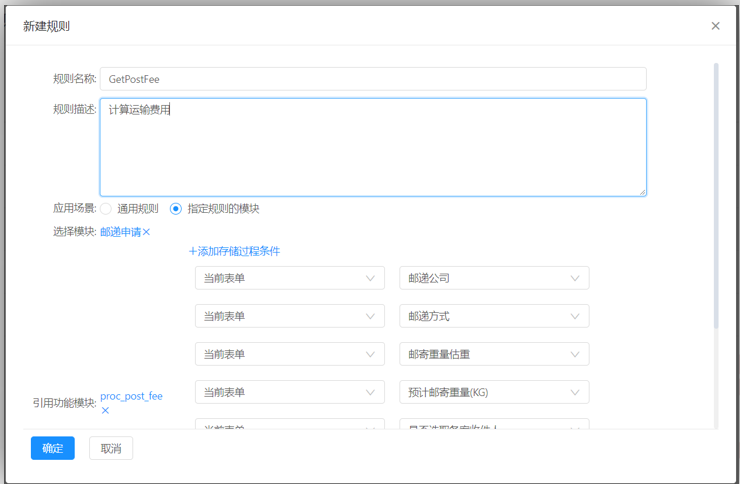
Task: Open the 邮递申请 module link
Action: click(120, 232)
